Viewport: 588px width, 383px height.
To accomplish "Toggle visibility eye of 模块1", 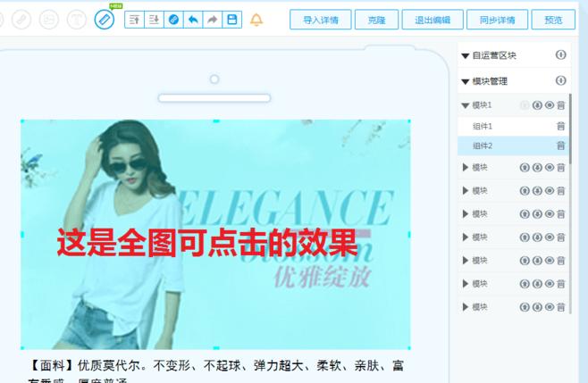I will pyautogui.click(x=550, y=105).
